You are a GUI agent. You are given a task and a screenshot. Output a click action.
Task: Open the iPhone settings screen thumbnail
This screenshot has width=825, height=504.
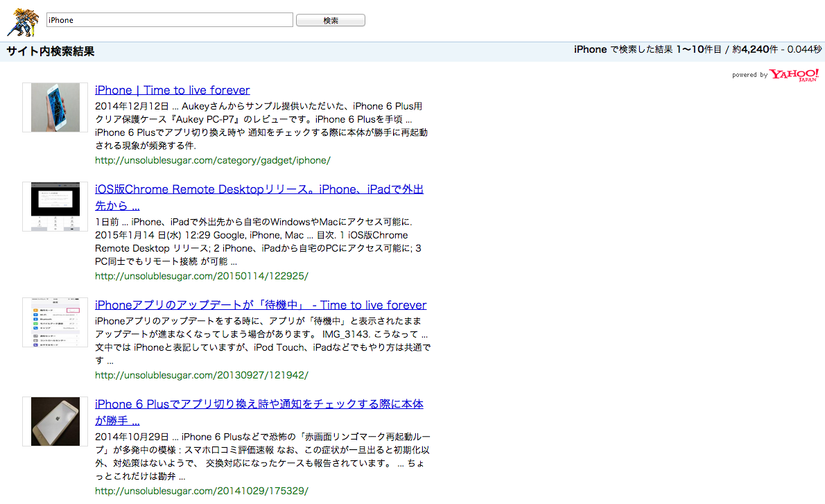tap(55, 322)
